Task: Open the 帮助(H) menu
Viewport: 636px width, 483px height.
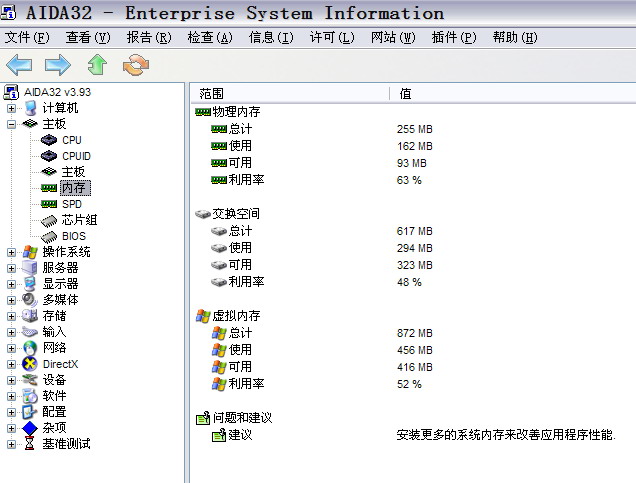Action: (x=514, y=38)
